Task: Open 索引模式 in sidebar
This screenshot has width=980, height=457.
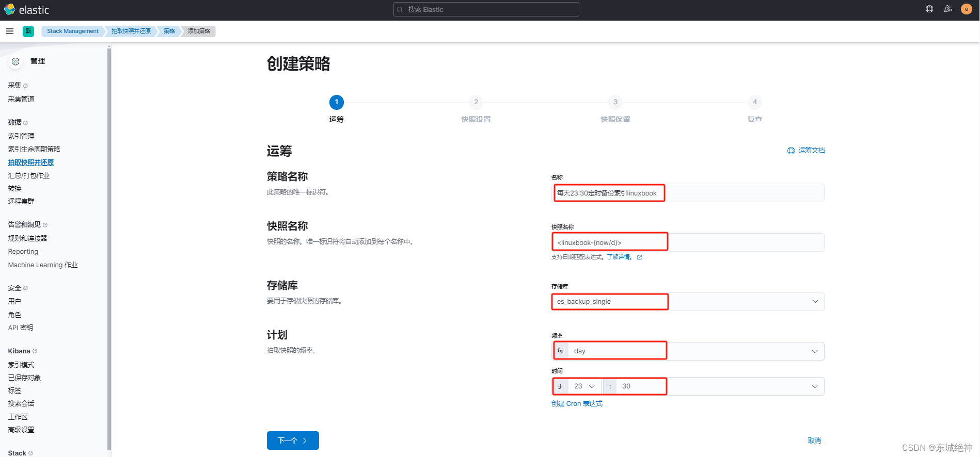Action: point(21,365)
